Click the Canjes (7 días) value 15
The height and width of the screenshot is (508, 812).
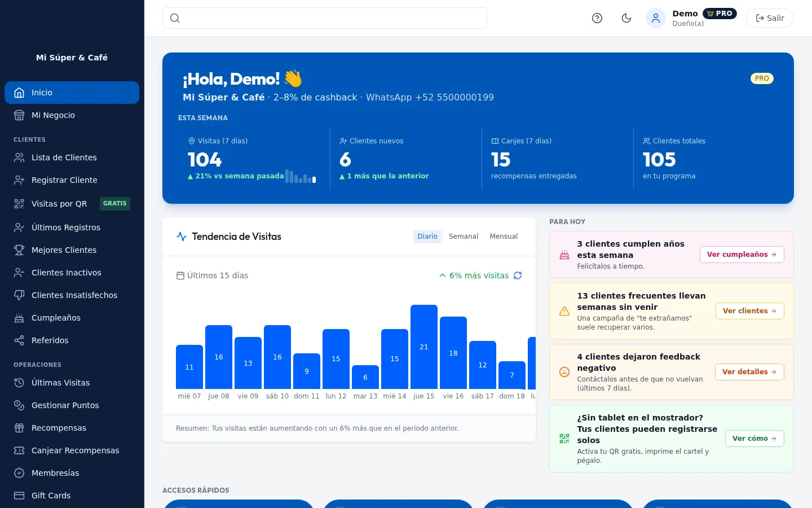pos(501,160)
